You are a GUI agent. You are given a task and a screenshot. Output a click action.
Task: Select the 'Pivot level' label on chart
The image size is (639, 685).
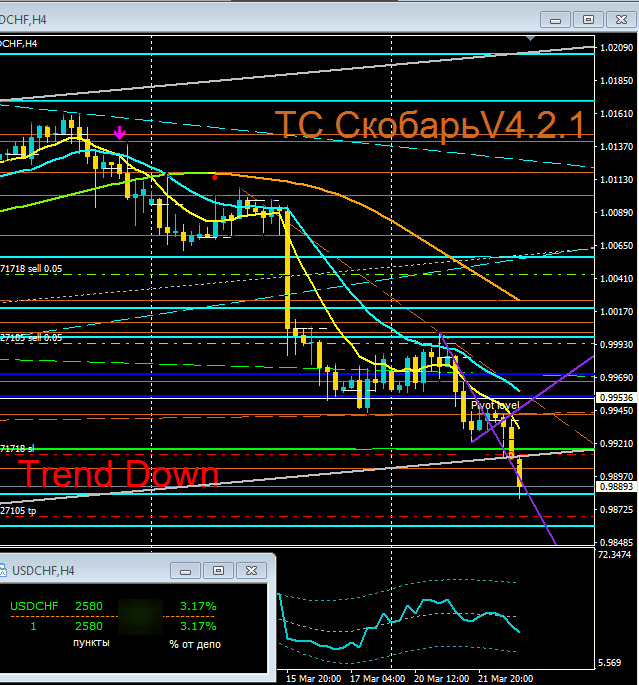pyautogui.click(x=495, y=405)
